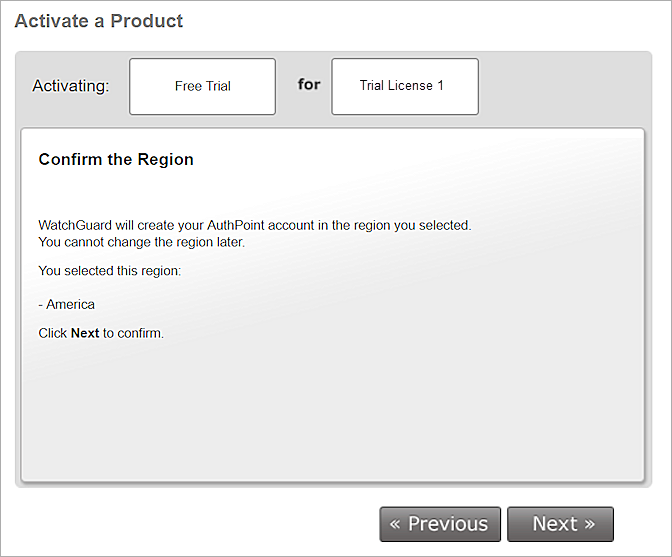Go back with the « Previous button

click(439, 524)
